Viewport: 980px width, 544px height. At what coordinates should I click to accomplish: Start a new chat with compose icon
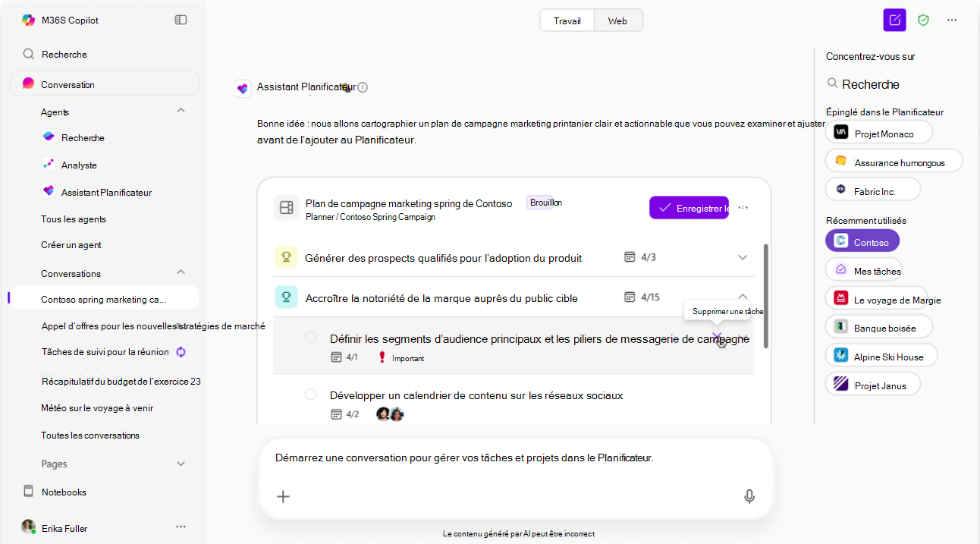click(x=895, y=20)
